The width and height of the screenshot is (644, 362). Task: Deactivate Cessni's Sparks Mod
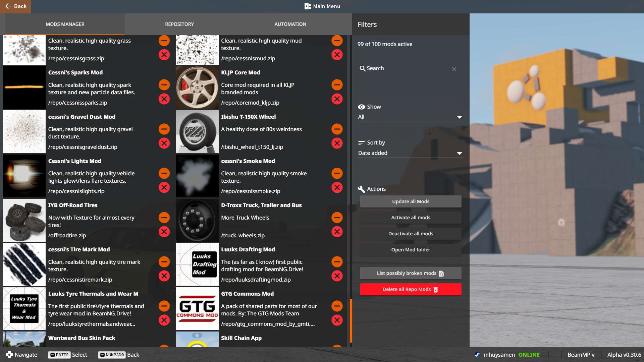[x=164, y=85]
